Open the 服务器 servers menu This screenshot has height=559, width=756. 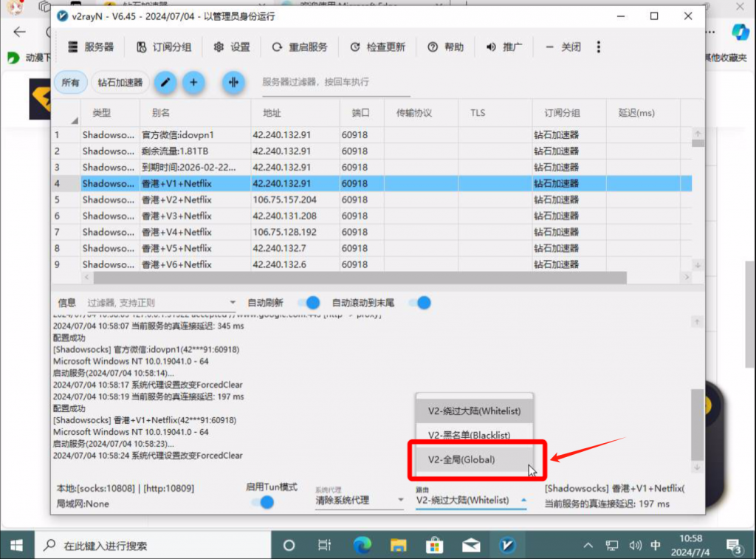[x=91, y=47]
